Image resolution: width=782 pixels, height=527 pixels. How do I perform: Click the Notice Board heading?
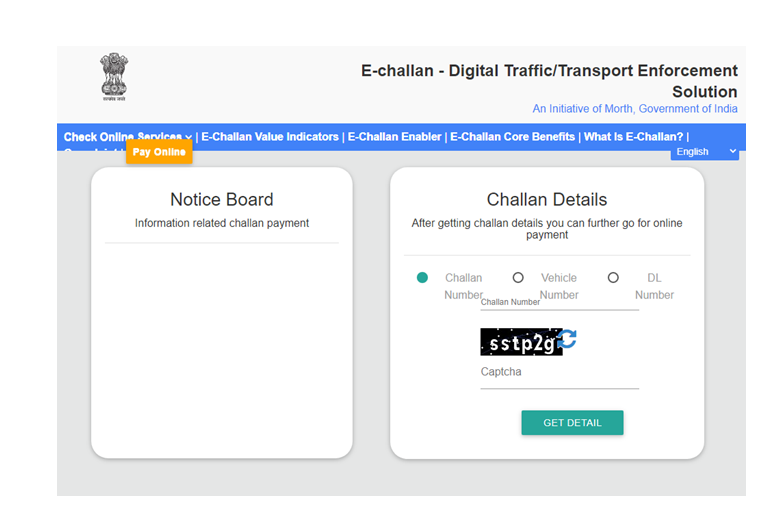(x=221, y=200)
